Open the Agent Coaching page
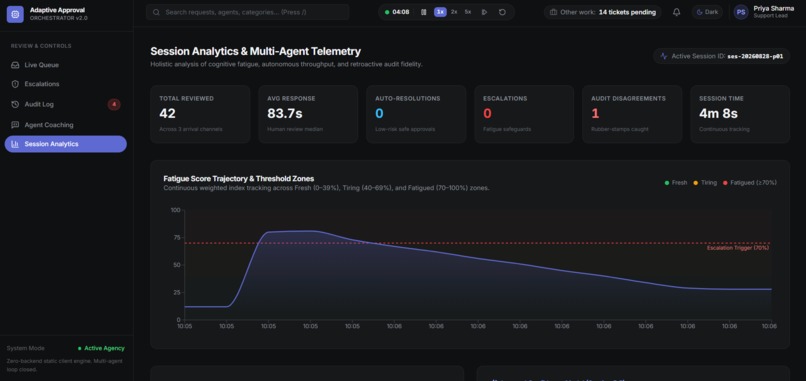This screenshot has width=806, height=381. tap(66, 125)
